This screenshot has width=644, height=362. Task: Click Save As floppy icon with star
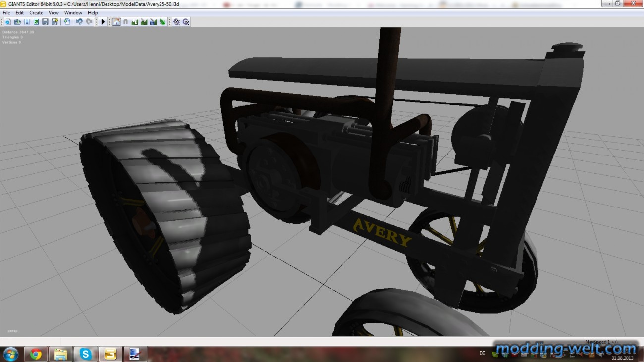(x=54, y=22)
